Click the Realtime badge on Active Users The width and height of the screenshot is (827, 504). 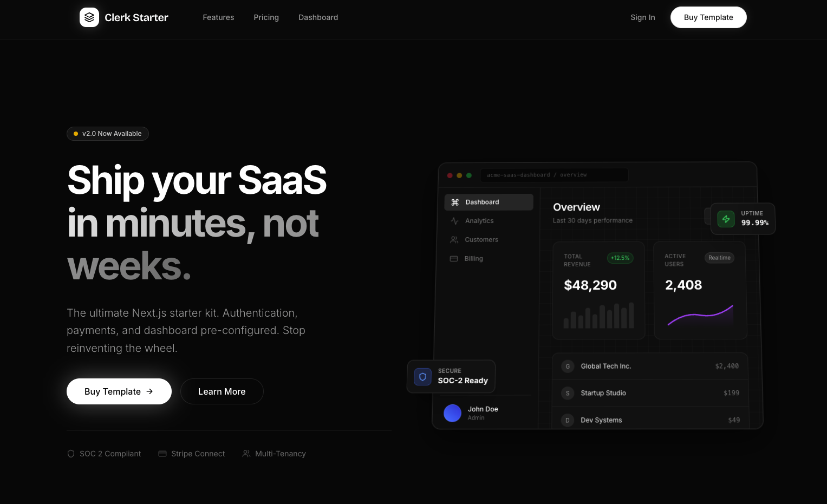click(719, 258)
